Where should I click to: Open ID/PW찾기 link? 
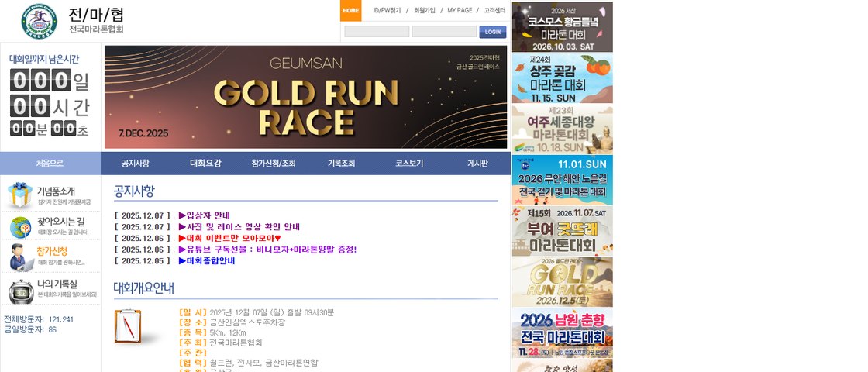pyautogui.click(x=387, y=11)
